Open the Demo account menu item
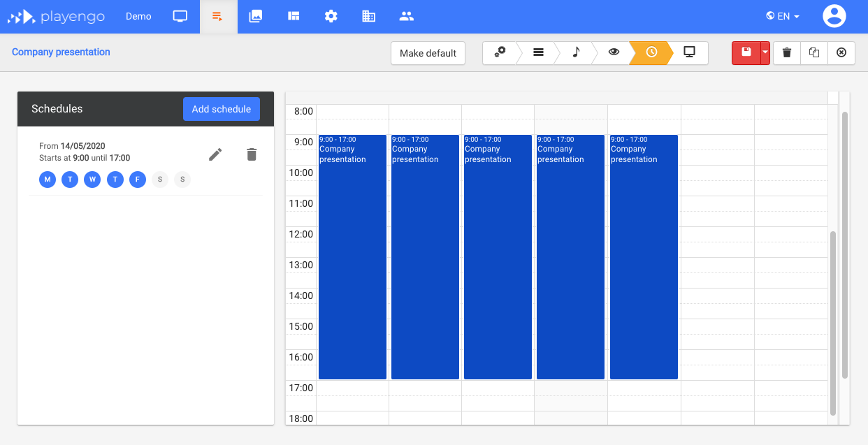Image resolution: width=868 pixels, height=445 pixels. pyautogui.click(x=138, y=17)
